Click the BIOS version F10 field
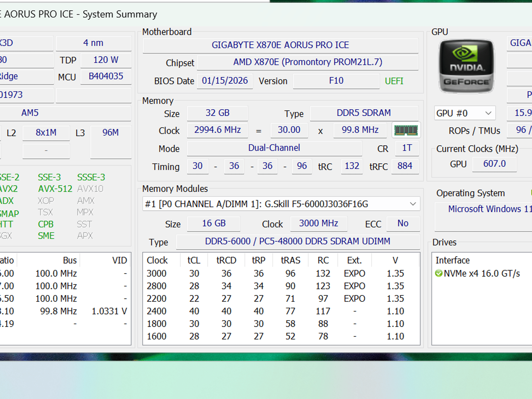The width and height of the screenshot is (532, 399). pos(336,81)
